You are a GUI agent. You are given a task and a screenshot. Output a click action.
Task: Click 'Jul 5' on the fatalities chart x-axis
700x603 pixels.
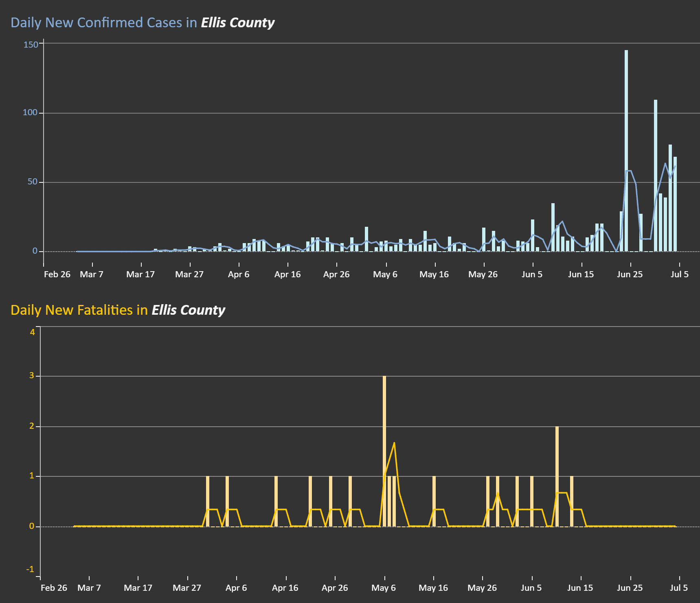tap(679, 588)
